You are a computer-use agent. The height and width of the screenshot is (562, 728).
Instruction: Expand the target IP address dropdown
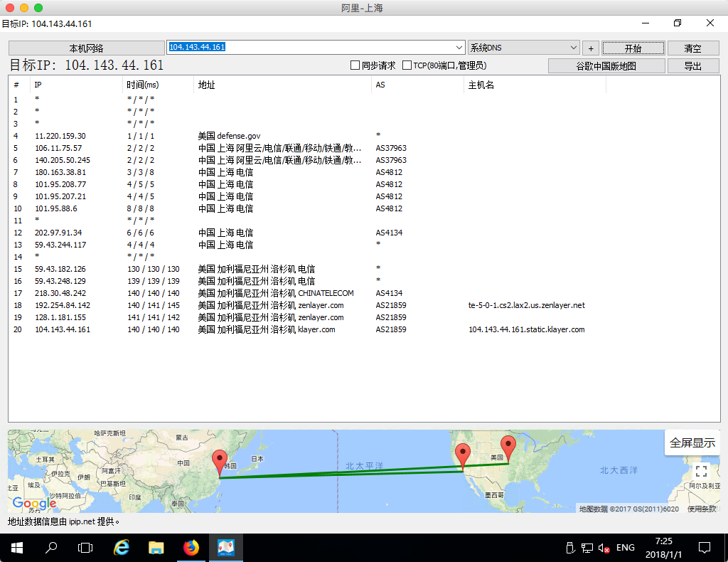point(459,48)
